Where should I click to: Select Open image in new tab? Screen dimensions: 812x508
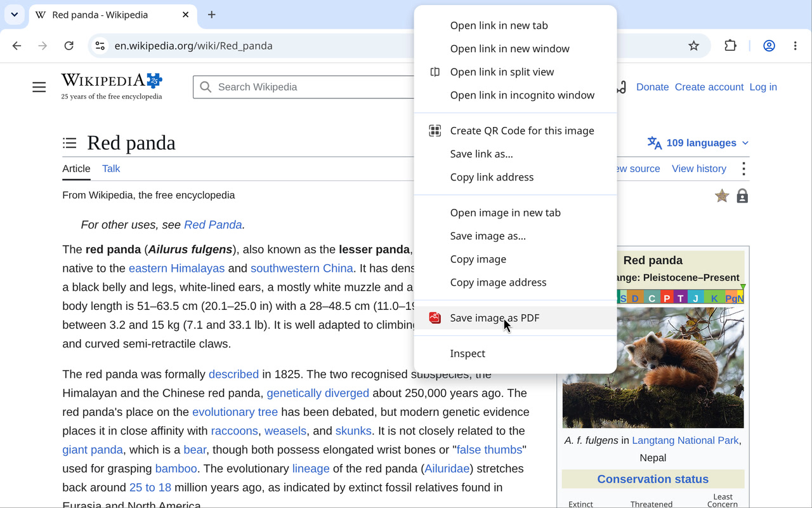click(515, 213)
